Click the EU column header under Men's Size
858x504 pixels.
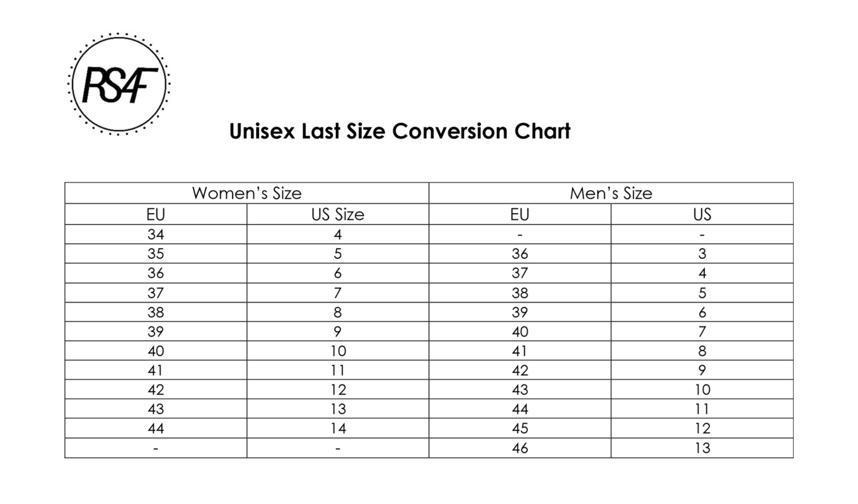[519, 214]
